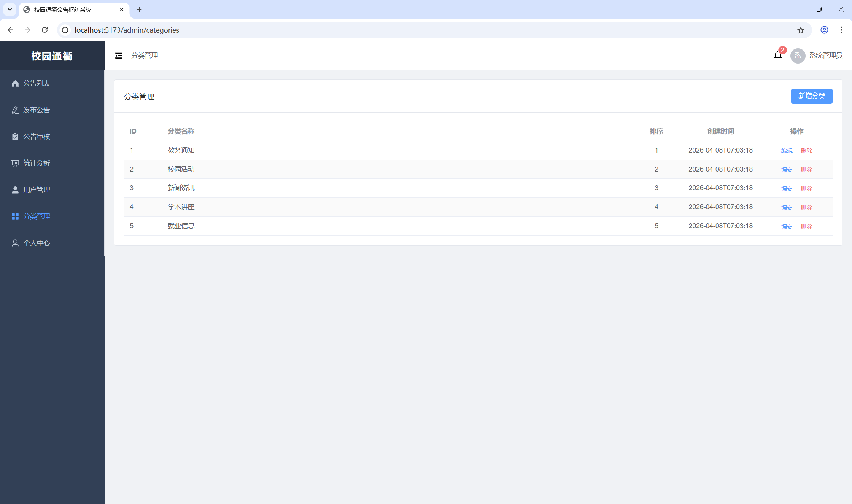The height and width of the screenshot is (504, 852).
Task: Click the pen icon beside 发布公告
Action: 15,110
